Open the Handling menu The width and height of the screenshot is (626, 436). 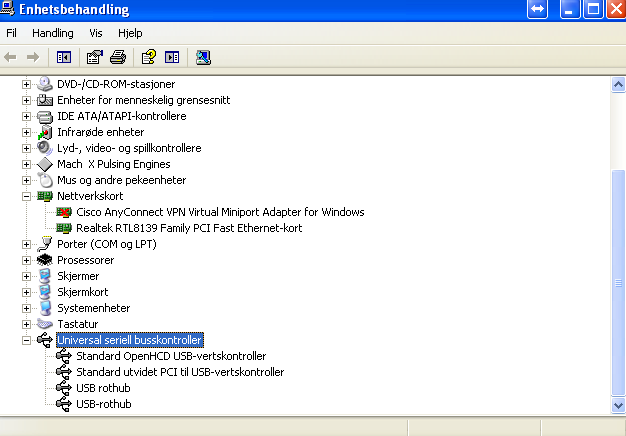click(x=53, y=33)
